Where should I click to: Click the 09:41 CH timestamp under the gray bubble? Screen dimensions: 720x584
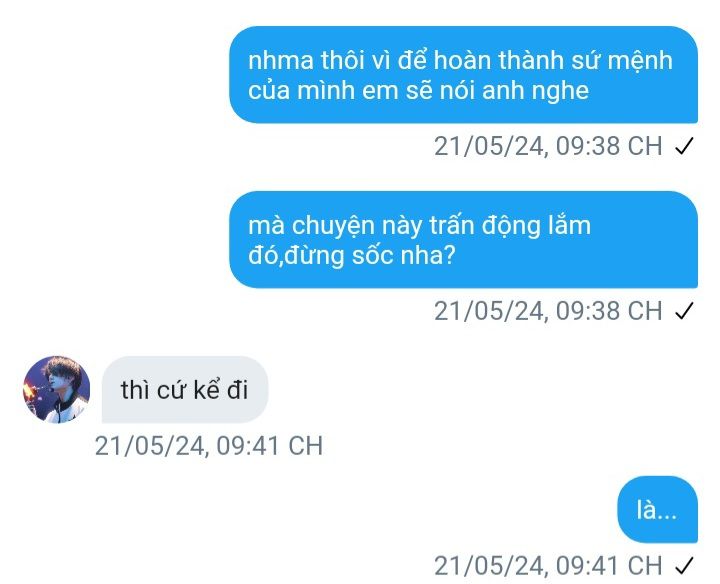click(x=208, y=445)
